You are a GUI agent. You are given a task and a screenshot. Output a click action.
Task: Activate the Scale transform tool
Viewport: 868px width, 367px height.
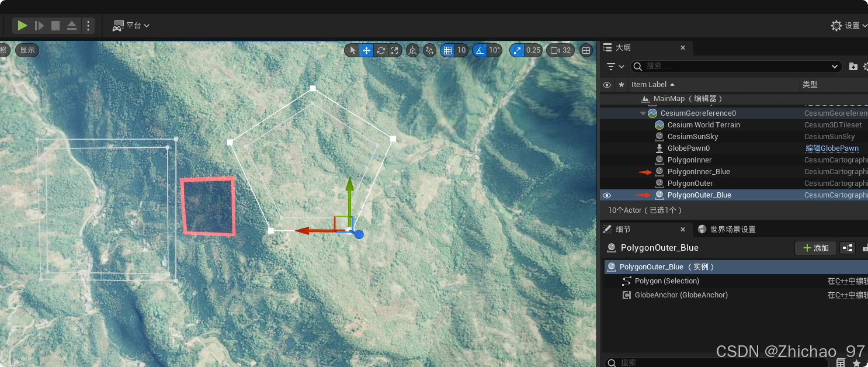pyautogui.click(x=395, y=50)
